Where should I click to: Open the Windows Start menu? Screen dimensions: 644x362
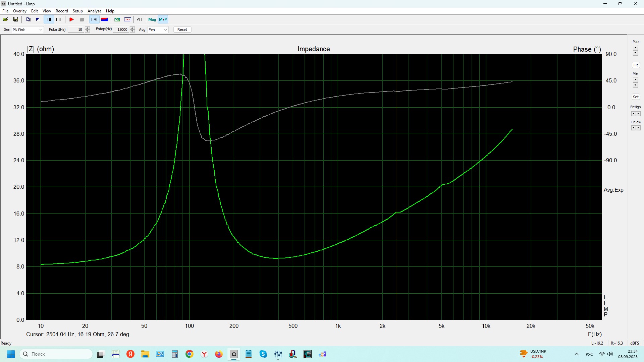tap(11, 354)
